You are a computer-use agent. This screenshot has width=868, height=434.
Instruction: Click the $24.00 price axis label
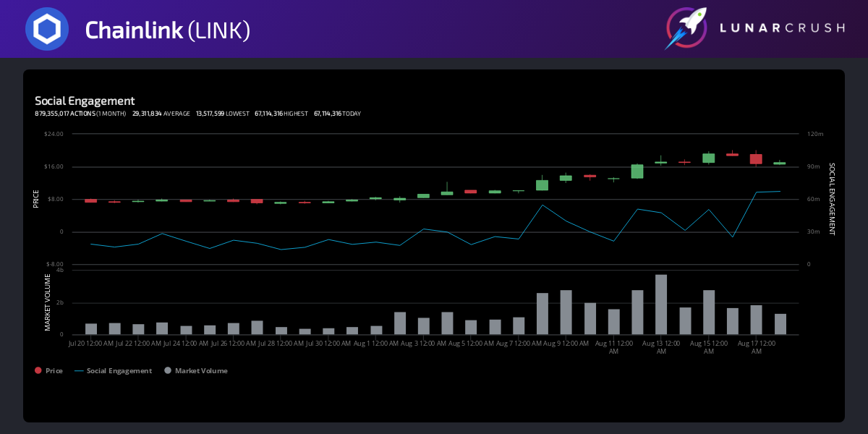tap(54, 134)
